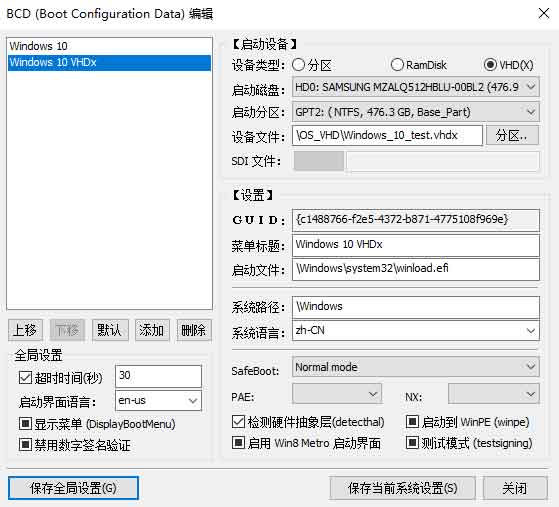This screenshot has width=559, height=507.
Task: Open the 启动磁盘 HD0 SAMSUNG dropdown
Action: click(416, 87)
